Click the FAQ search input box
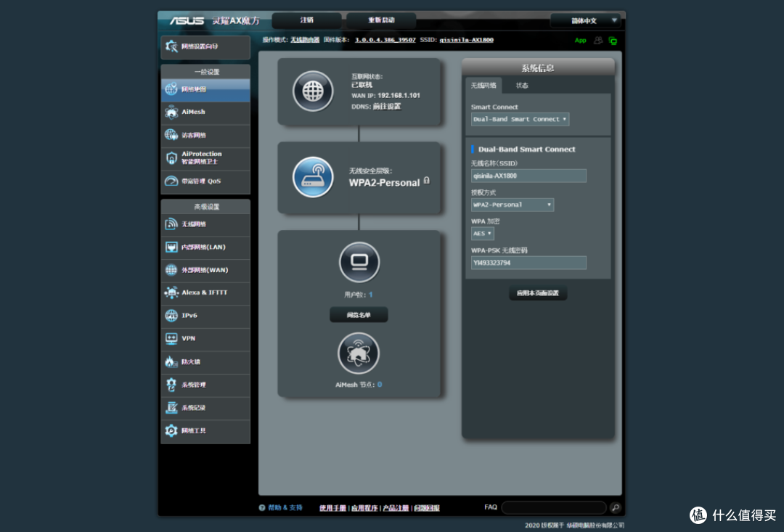 [554, 507]
